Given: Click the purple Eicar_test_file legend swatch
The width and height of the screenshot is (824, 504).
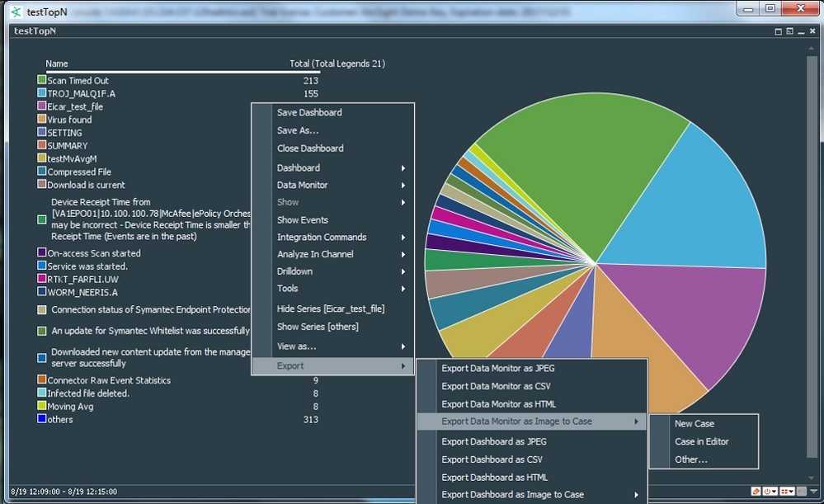Looking at the screenshot, I should click(x=41, y=106).
